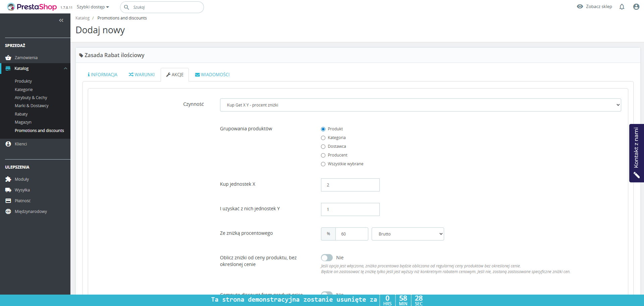Open Międzynarodowy in sidebar
644x306 pixels.
coord(31,212)
